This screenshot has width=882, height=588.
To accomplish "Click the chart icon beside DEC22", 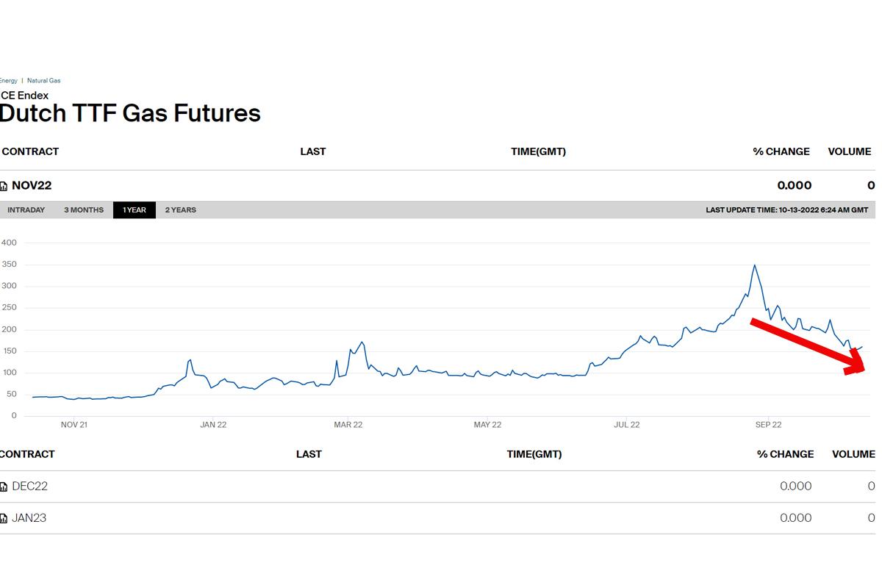I will tap(4, 487).
